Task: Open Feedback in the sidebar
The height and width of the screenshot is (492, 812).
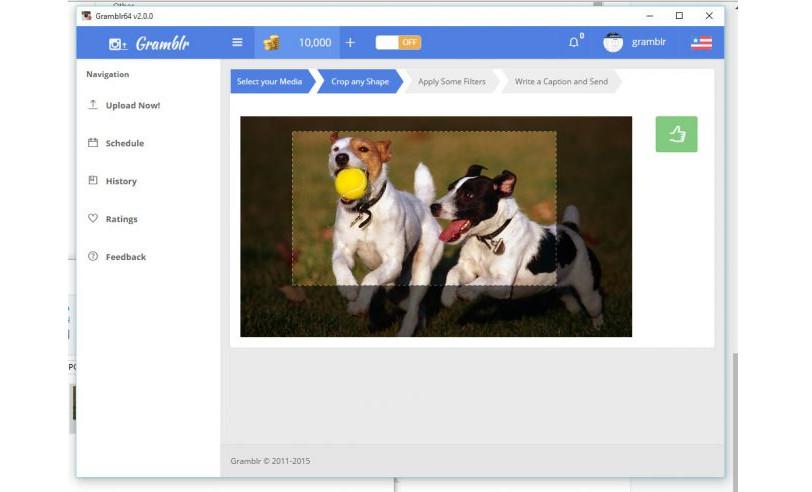Action: tap(126, 256)
